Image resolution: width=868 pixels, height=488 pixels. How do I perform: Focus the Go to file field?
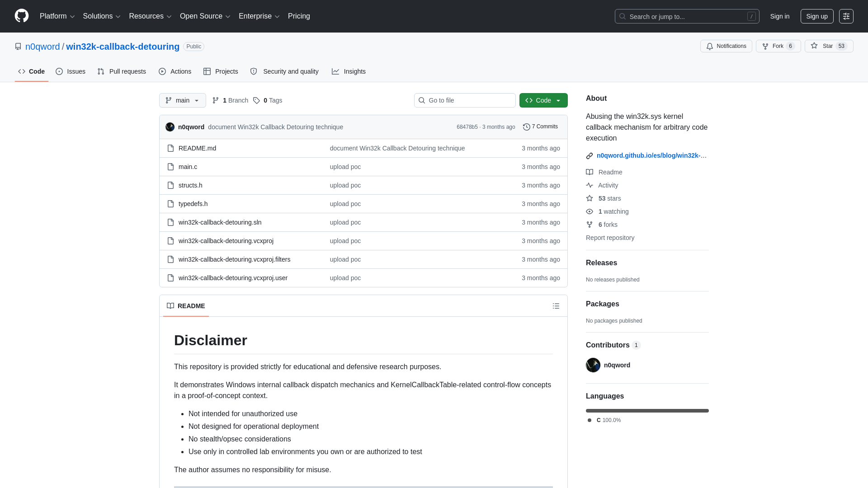[465, 100]
